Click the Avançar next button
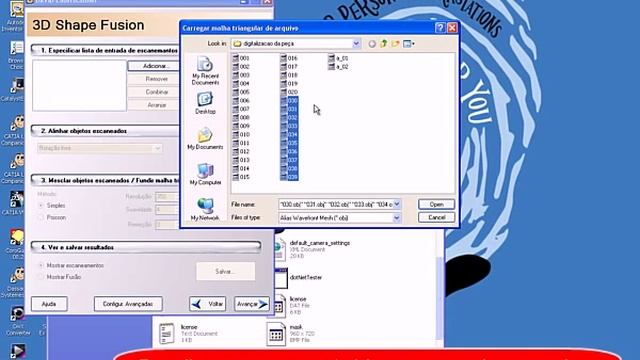The height and width of the screenshot is (360, 640). (252, 304)
